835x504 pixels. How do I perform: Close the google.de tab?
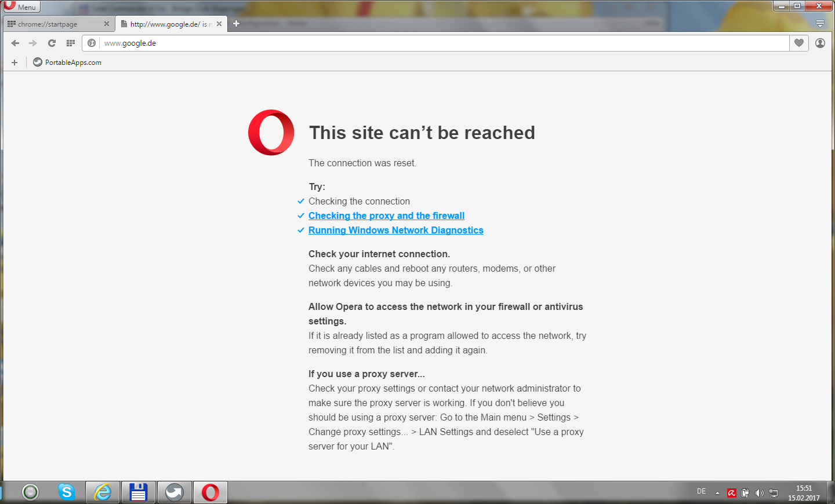(219, 24)
